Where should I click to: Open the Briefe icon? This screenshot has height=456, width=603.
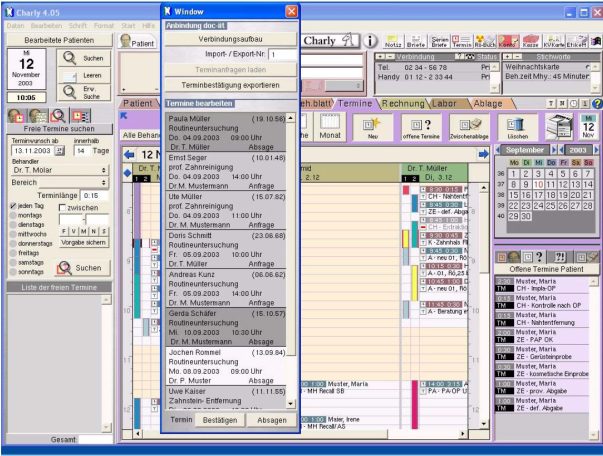(416, 41)
